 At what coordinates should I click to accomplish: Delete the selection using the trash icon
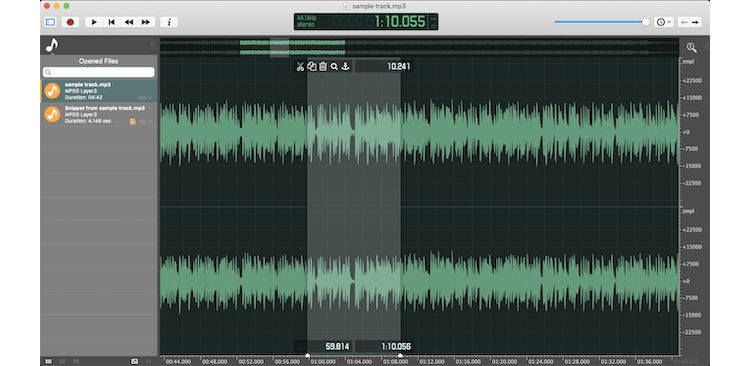click(323, 67)
